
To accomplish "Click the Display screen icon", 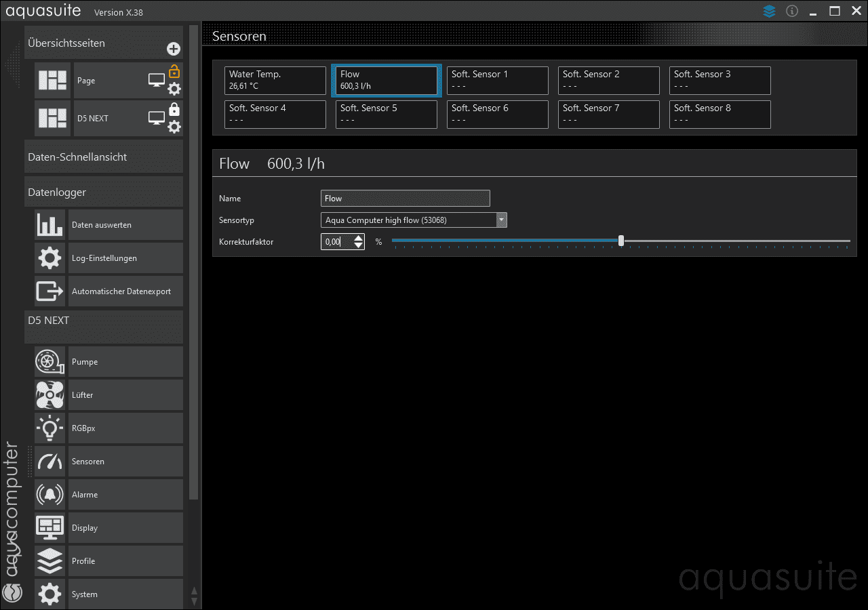I will (50, 528).
